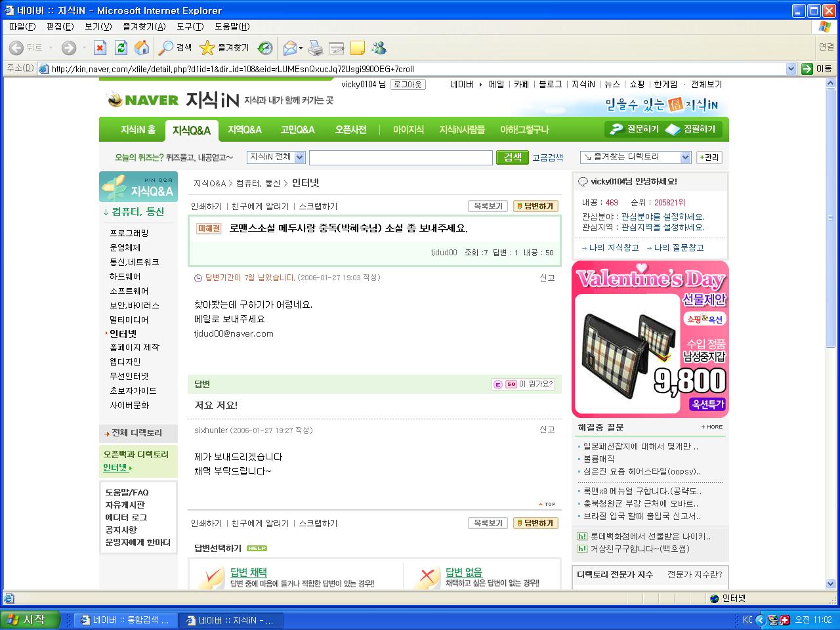Open the Back button history dropdown arrow
The height and width of the screenshot is (630, 840).
[x=51, y=48]
